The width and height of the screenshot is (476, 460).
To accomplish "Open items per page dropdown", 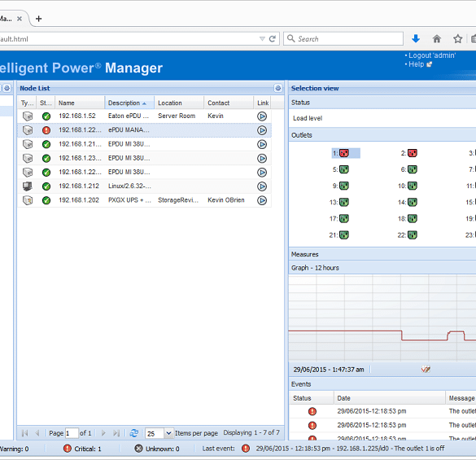I will (168, 433).
